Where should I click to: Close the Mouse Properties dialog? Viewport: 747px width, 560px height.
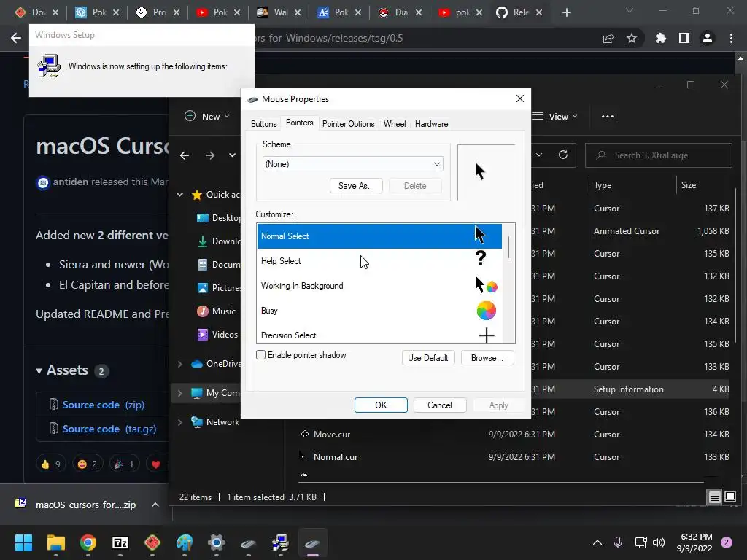tap(519, 98)
